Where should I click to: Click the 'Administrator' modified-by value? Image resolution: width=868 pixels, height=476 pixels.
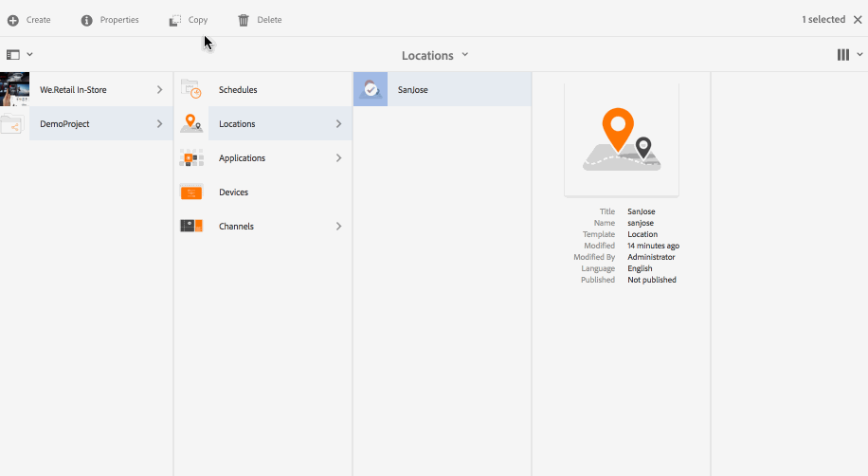[x=651, y=257]
